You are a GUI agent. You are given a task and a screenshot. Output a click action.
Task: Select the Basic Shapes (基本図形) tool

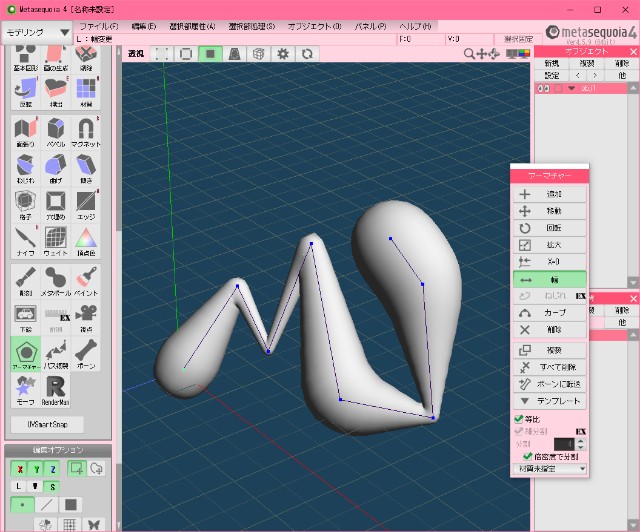click(x=25, y=58)
